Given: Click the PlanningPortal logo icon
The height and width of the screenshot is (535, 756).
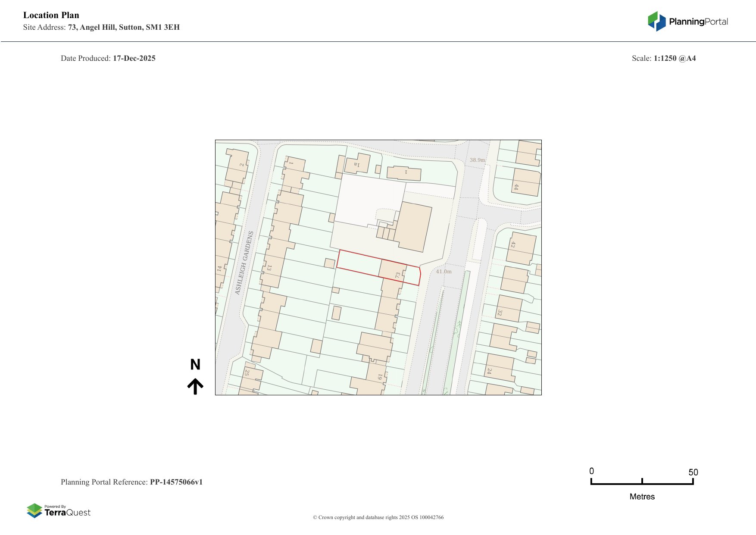Looking at the screenshot, I should (x=656, y=21).
